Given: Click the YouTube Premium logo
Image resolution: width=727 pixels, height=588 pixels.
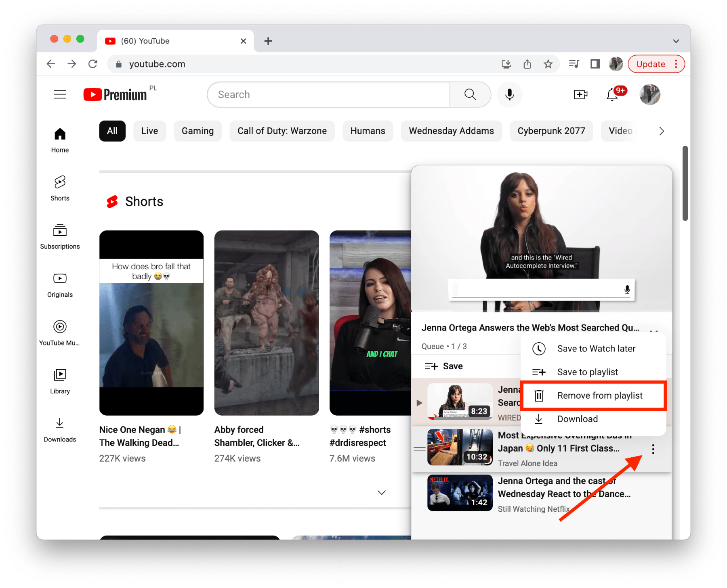Looking at the screenshot, I should pos(114,94).
